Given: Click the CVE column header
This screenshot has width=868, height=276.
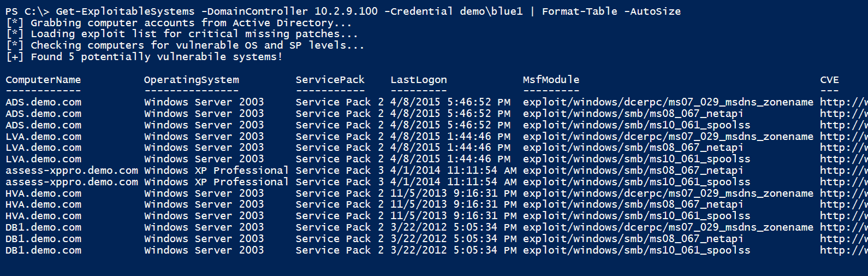Looking at the screenshot, I should click(x=829, y=80).
